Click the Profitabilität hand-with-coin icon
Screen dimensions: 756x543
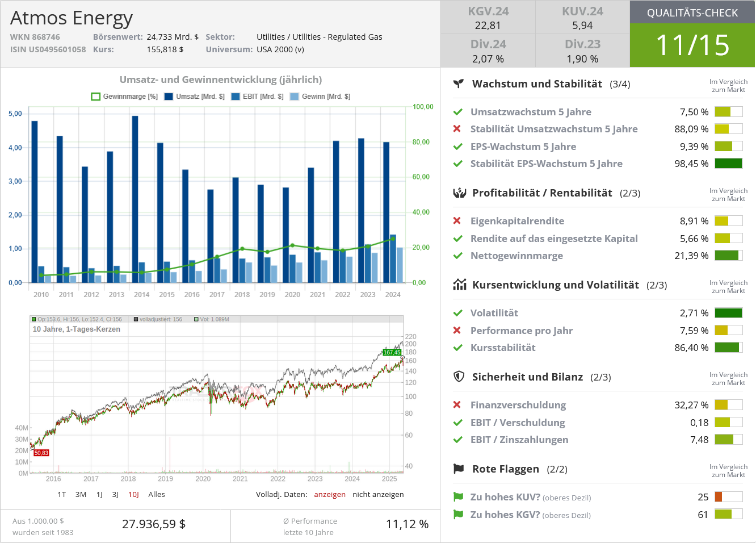[x=459, y=193]
